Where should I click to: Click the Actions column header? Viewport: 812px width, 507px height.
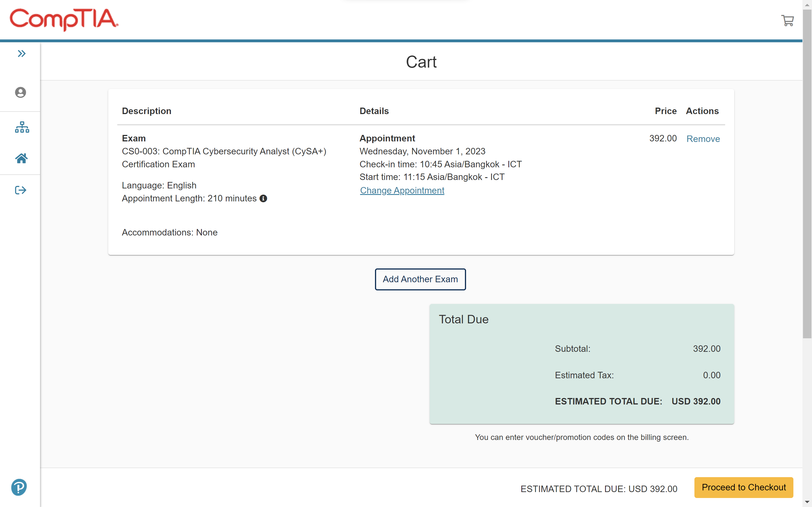pyautogui.click(x=702, y=111)
